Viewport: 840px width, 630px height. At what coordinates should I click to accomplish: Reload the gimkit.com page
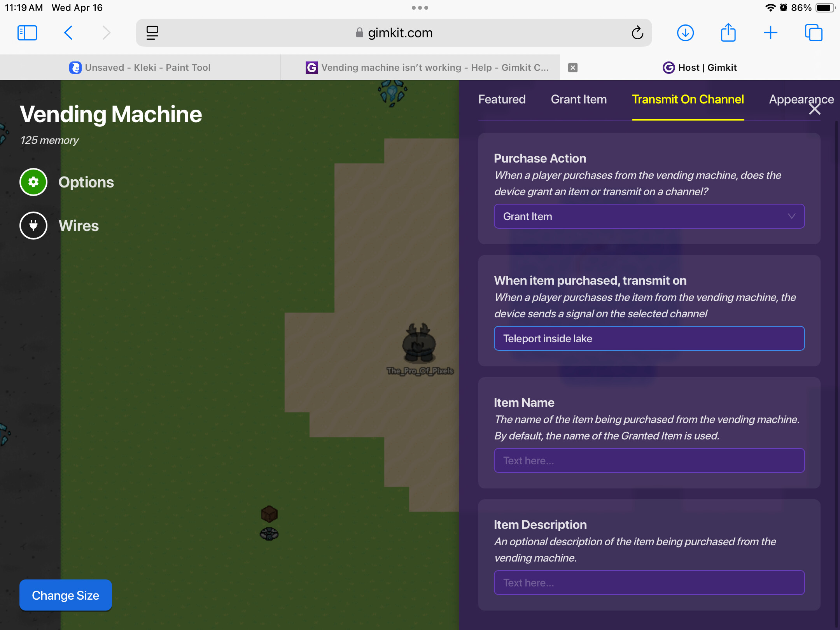point(637,33)
